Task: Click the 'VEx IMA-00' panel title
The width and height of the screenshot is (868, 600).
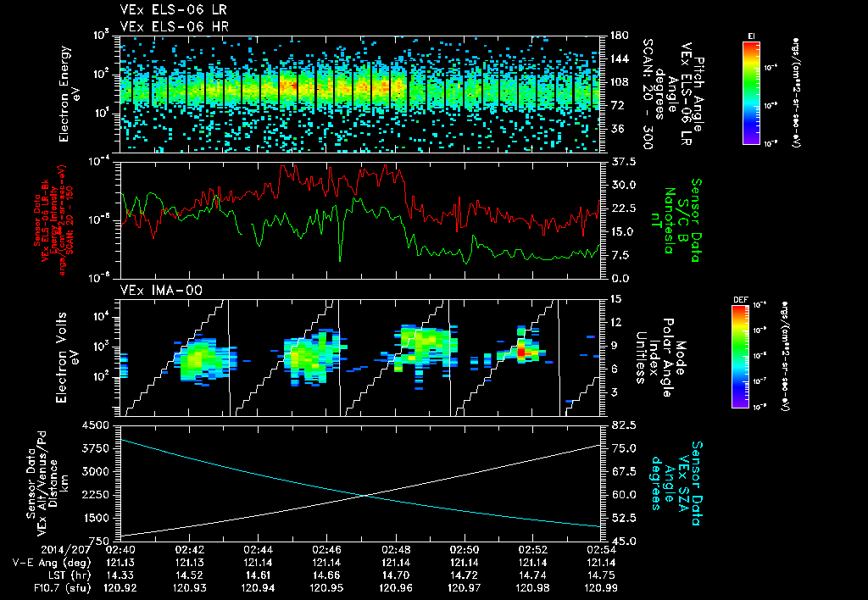Action: (x=161, y=290)
